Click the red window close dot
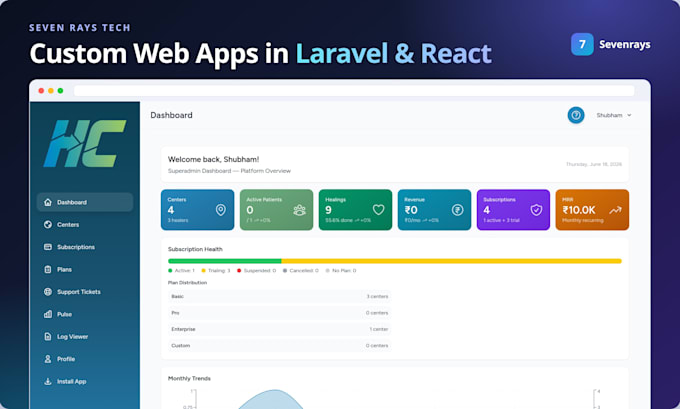 (41, 91)
